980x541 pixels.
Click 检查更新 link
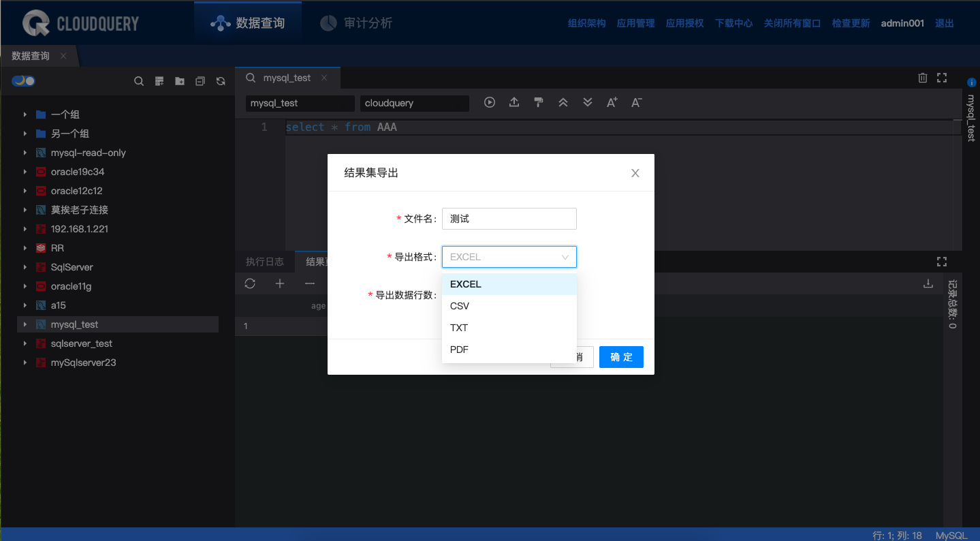coord(851,23)
